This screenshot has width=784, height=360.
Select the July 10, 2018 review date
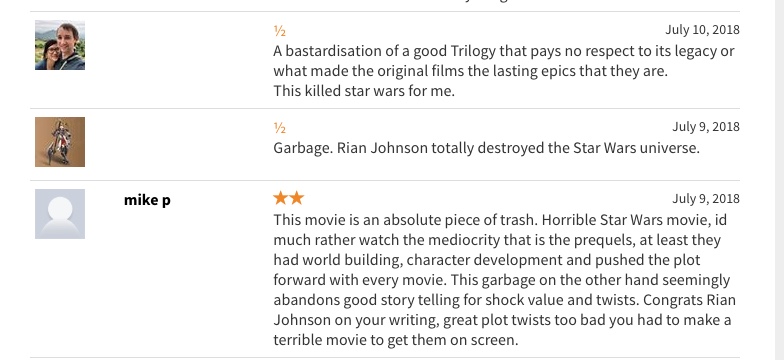(702, 30)
